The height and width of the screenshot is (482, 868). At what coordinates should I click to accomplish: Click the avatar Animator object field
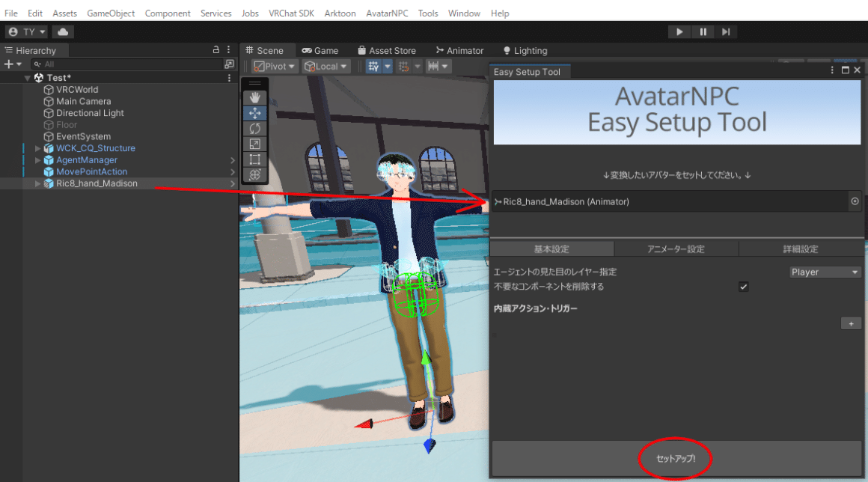coord(670,202)
